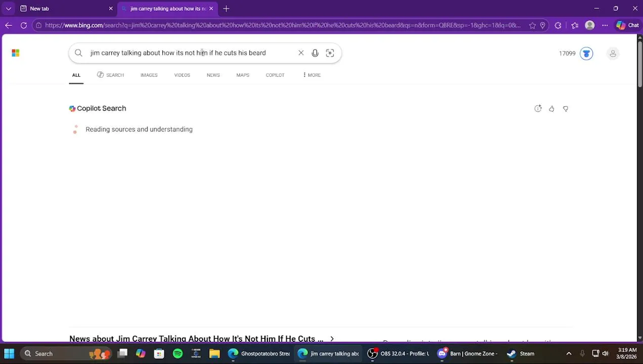Open visual search camera icon
The image size is (643, 364).
click(330, 53)
